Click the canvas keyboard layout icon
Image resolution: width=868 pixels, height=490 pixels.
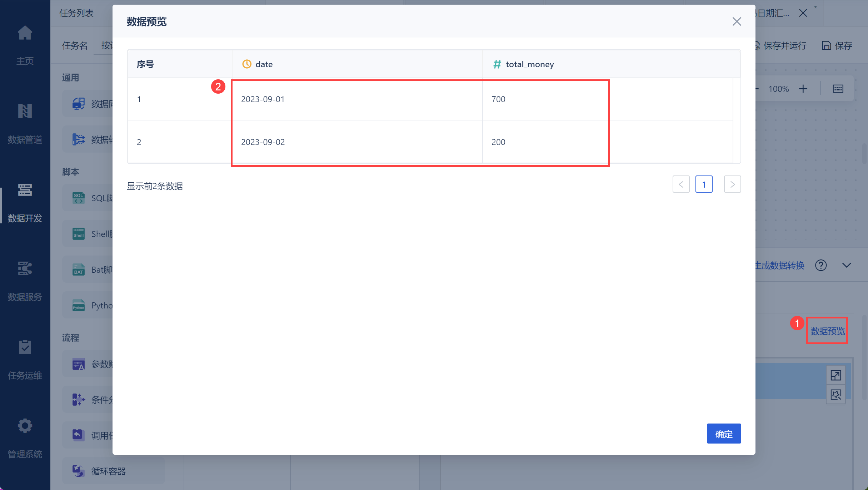pos(838,89)
